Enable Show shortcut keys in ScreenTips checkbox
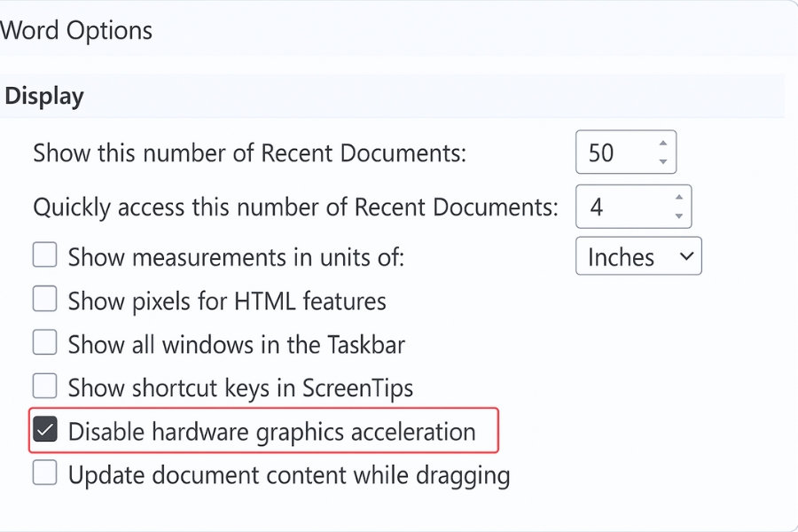This screenshot has width=798, height=532. click(x=44, y=387)
